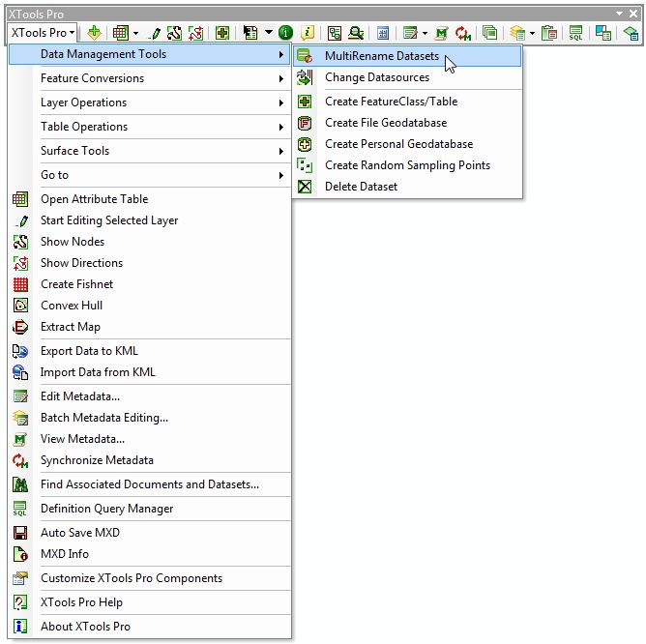
Task: Open the XTools Pro dropdown button
Action: point(43,33)
